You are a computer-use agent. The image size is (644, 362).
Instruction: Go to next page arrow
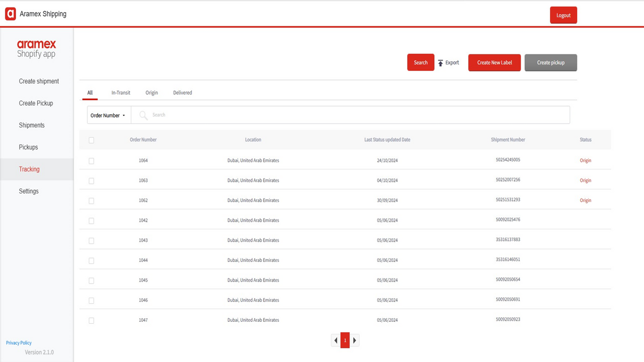[354, 340]
